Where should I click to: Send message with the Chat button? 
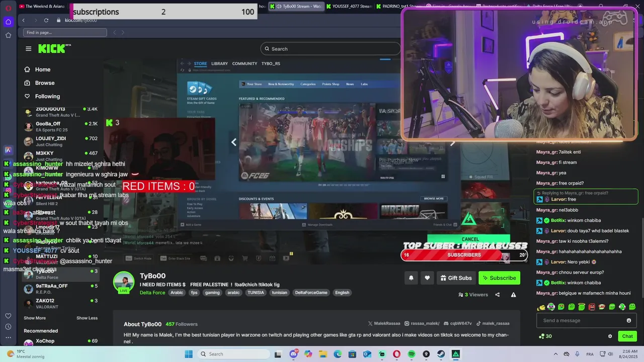[627, 336]
